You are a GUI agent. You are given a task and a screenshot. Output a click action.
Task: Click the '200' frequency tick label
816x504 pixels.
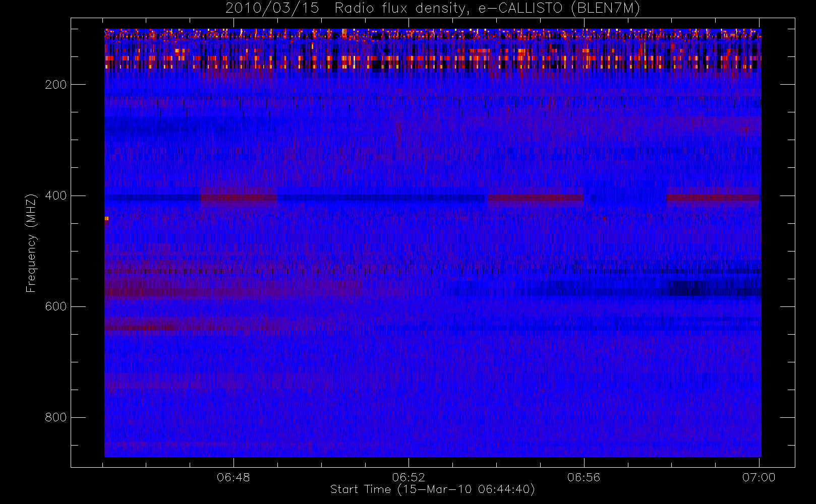tap(55, 85)
